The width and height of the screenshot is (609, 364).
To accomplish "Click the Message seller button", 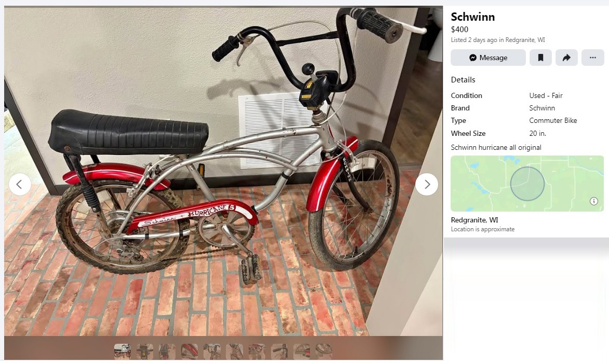I will pyautogui.click(x=488, y=58).
